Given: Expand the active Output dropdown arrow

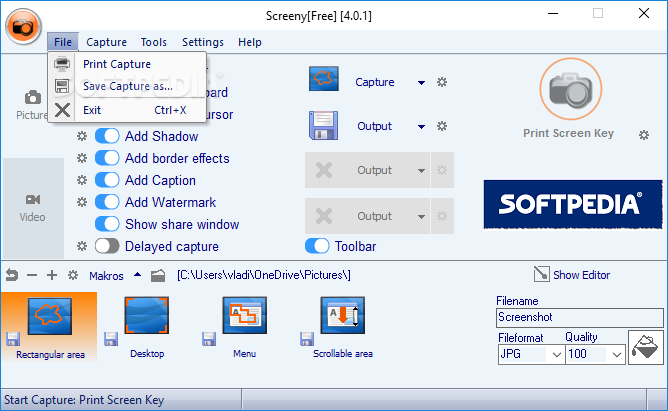Looking at the screenshot, I should [421, 126].
